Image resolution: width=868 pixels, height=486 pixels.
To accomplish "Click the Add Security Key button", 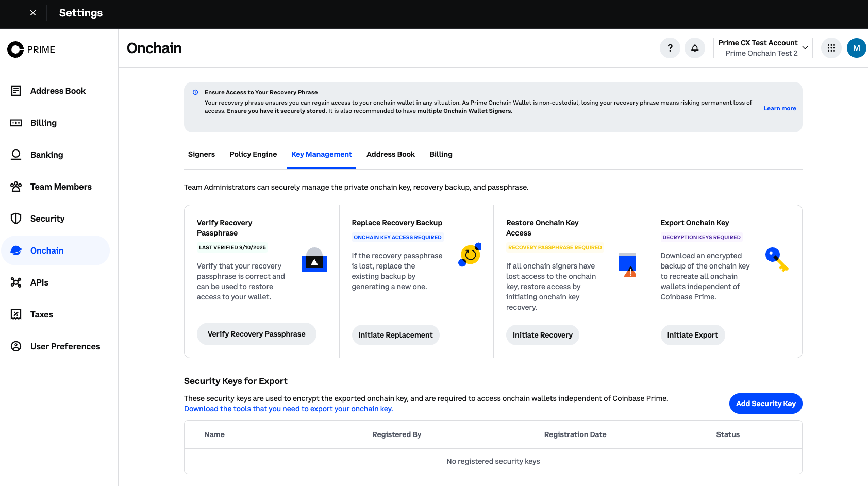I will click(x=765, y=404).
